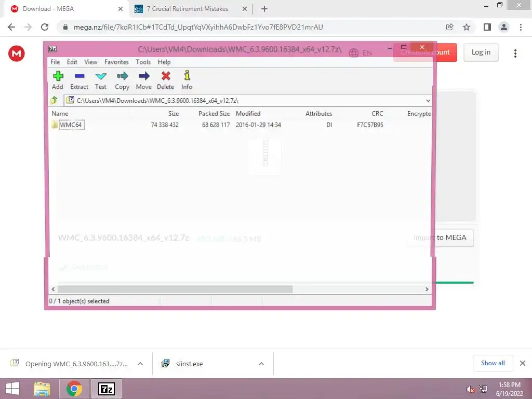Expand options for WMC_6.3.9600 download item

pyautogui.click(x=140, y=364)
